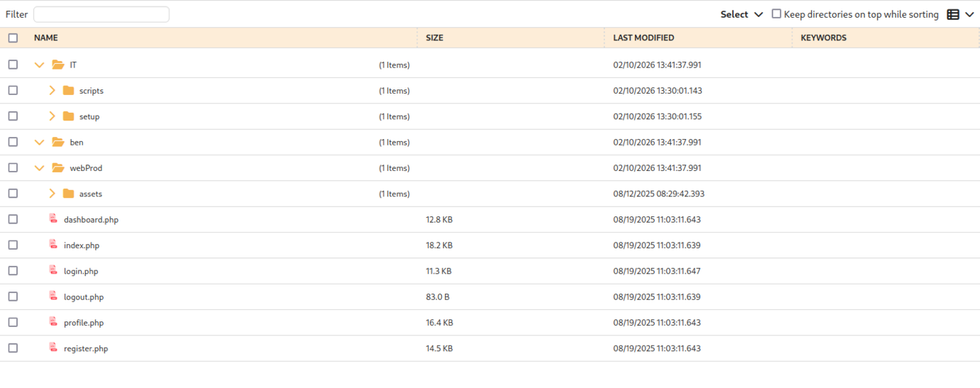Screen dimensions: 980x388
Task: Open the table view layout icon
Action: point(953,14)
